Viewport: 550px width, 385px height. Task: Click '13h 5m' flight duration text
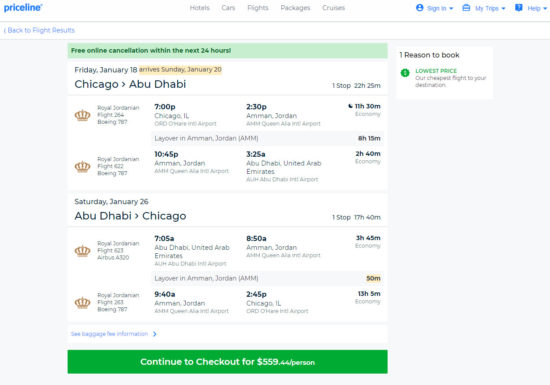pos(369,294)
